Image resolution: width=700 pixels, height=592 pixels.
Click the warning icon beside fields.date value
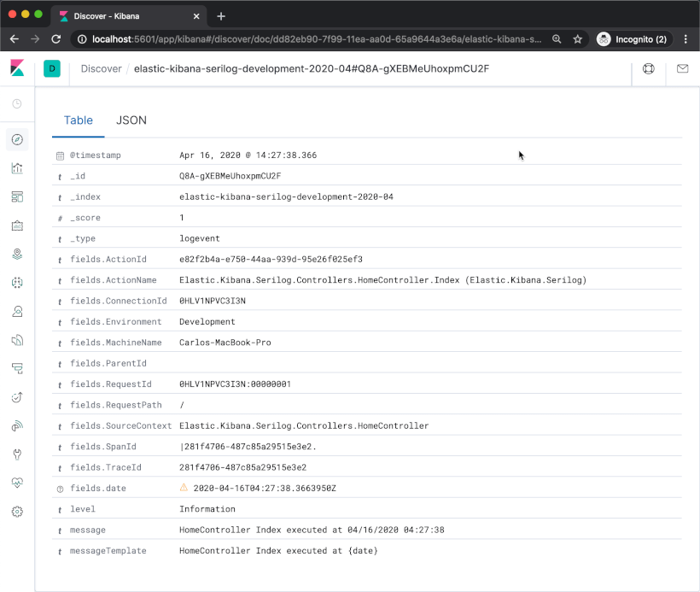[x=184, y=488]
